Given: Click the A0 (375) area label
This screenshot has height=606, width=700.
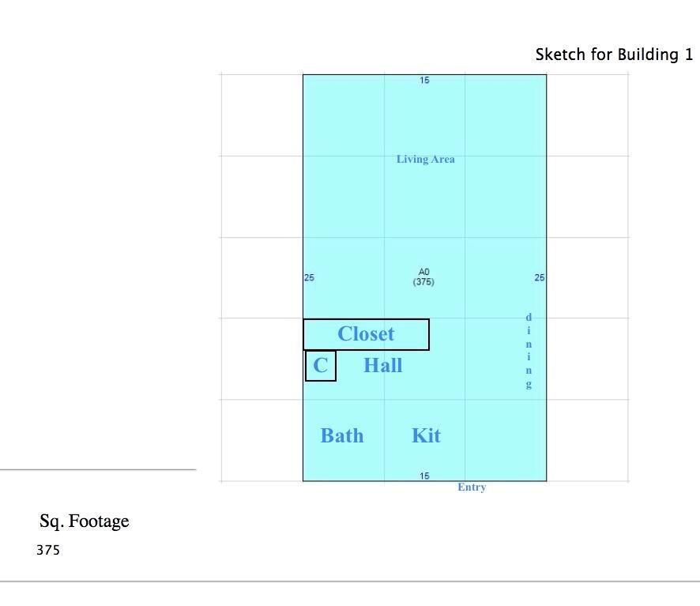Looking at the screenshot, I should coord(423,277).
